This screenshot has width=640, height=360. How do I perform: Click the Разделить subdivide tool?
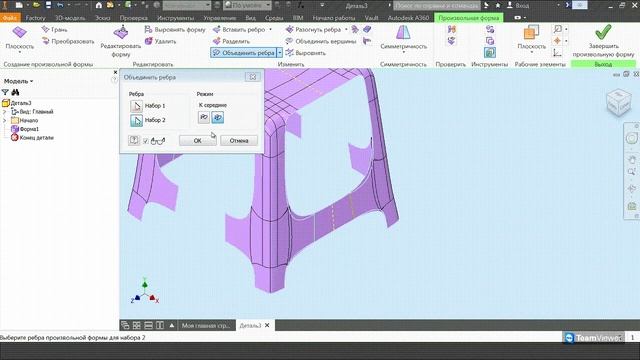[x=231, y=41]
